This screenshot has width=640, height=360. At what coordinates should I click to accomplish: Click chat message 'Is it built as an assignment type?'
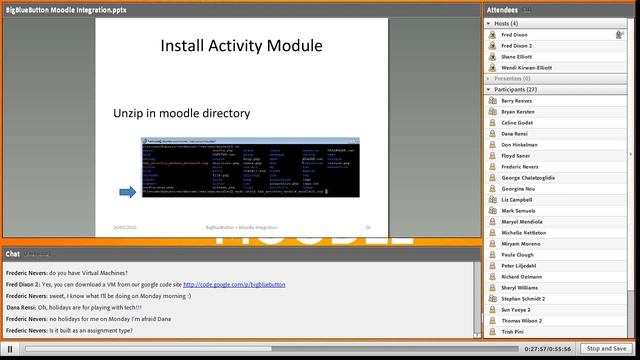(91, 331)
